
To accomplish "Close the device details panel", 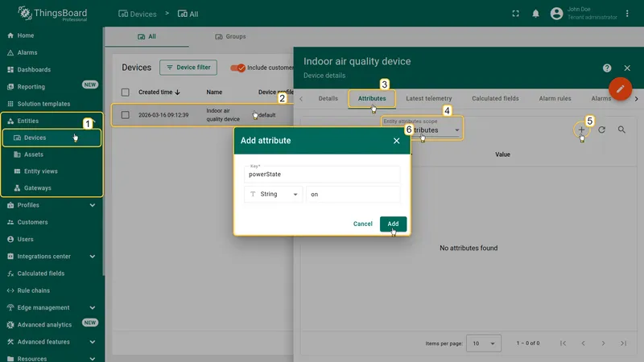I will point(627,68).
